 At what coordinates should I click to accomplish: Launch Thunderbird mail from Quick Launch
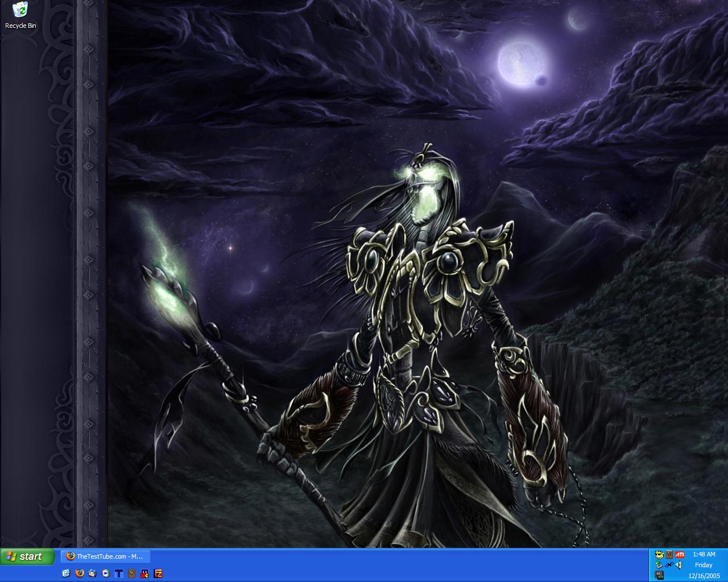pyautogui.click(x=92, y=573)
